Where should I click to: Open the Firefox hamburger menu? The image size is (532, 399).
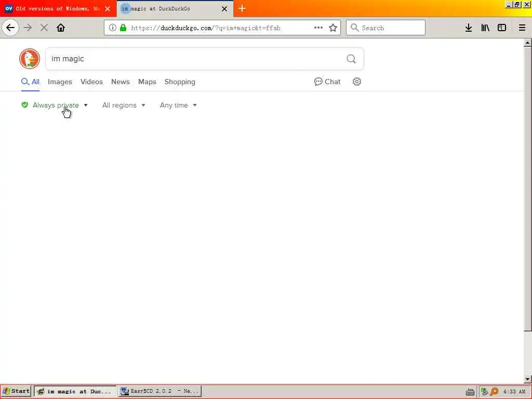(522, 28)
